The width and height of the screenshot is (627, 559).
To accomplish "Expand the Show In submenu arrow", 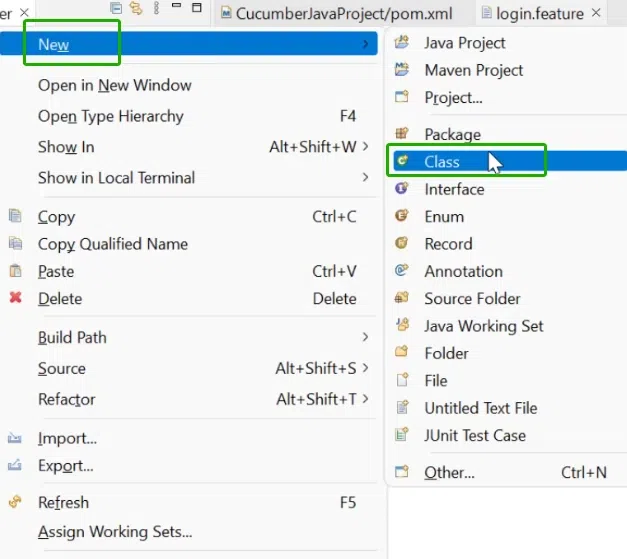I will pos(366,147).
